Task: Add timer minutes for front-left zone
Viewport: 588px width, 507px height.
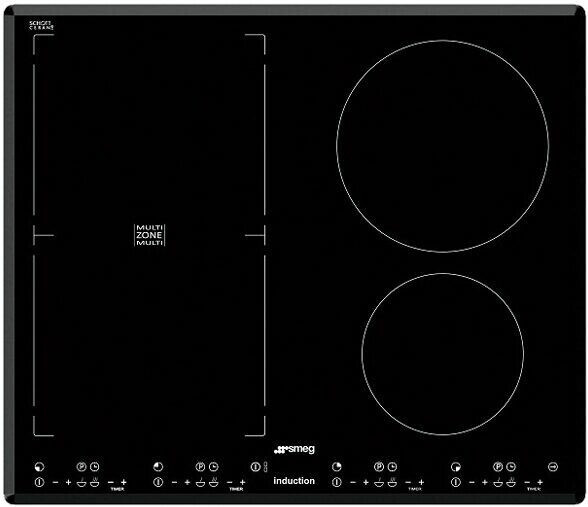Action: point(123,482)
